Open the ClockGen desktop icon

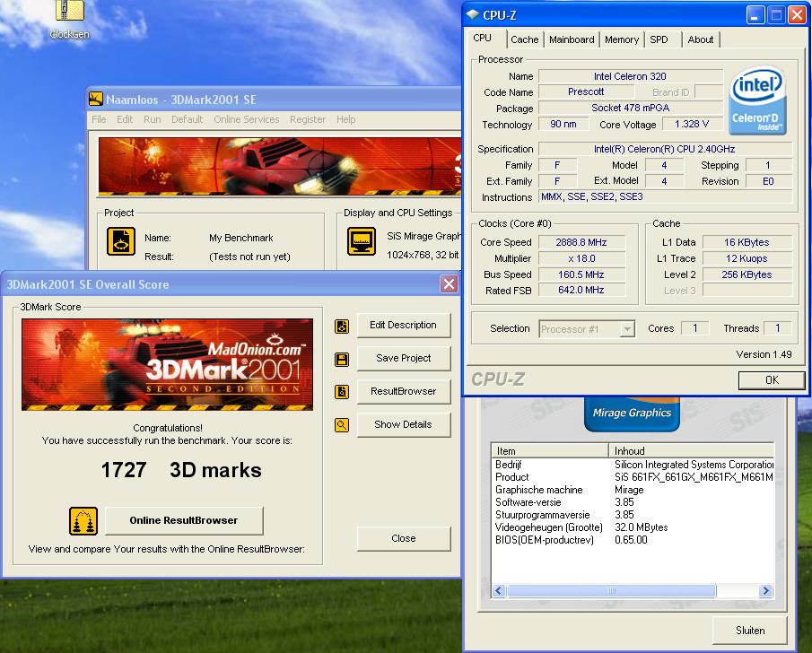pyautogui.click(x=69, y=20)
